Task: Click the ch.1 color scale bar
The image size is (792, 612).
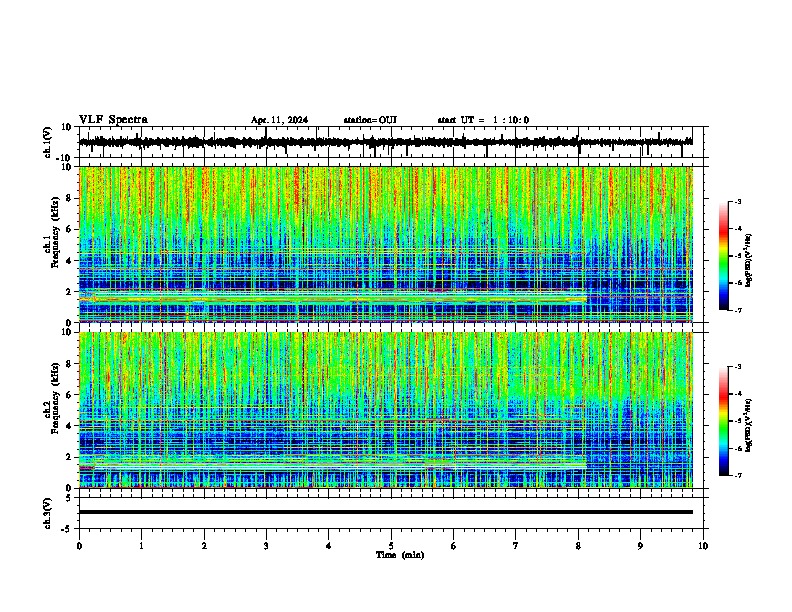Action: pos(724,256)
